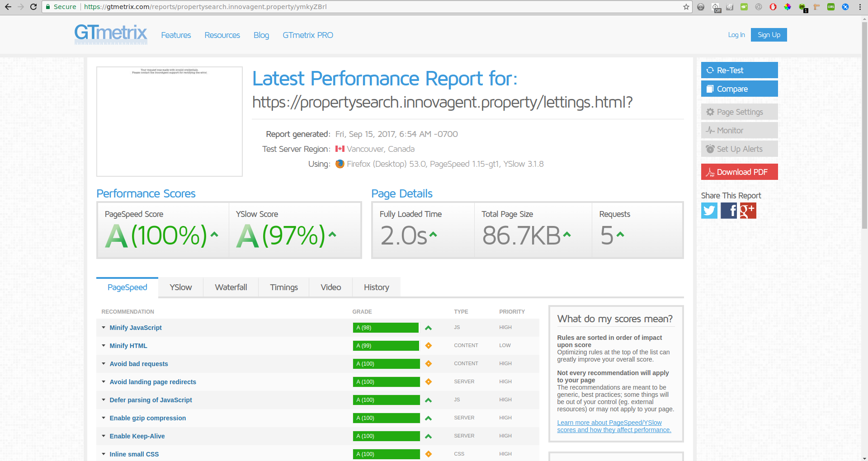The image size is (868, 461).
Task: Open the Learn more about PageSpeed/YSlow link
Action: click(614, 426)
